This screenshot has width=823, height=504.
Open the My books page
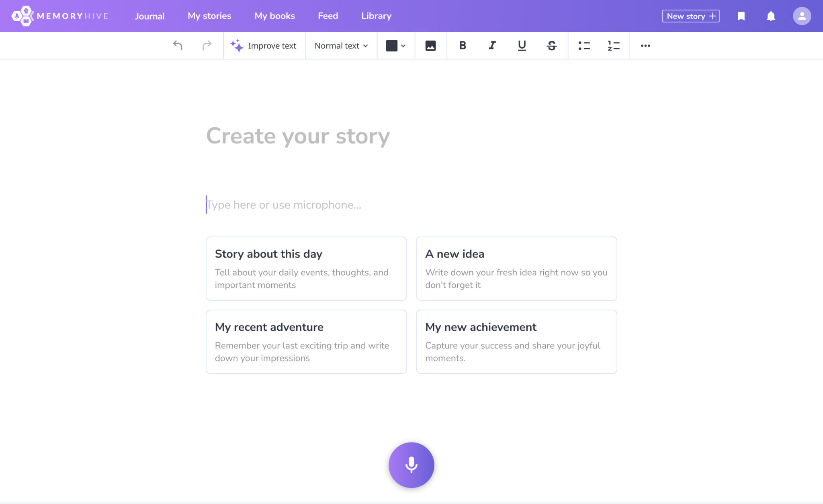click(x=274, y=16)
